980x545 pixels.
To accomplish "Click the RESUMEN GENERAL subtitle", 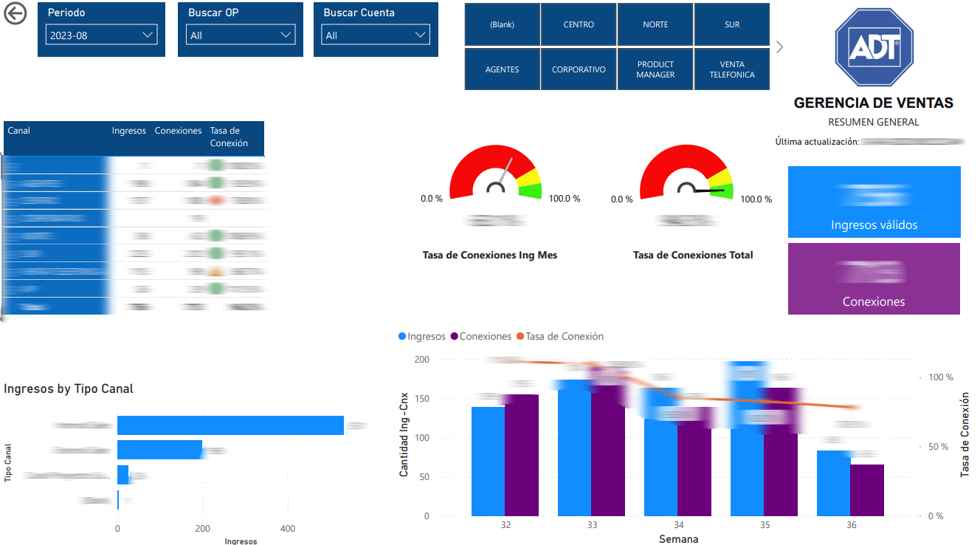I will (874, 123).
